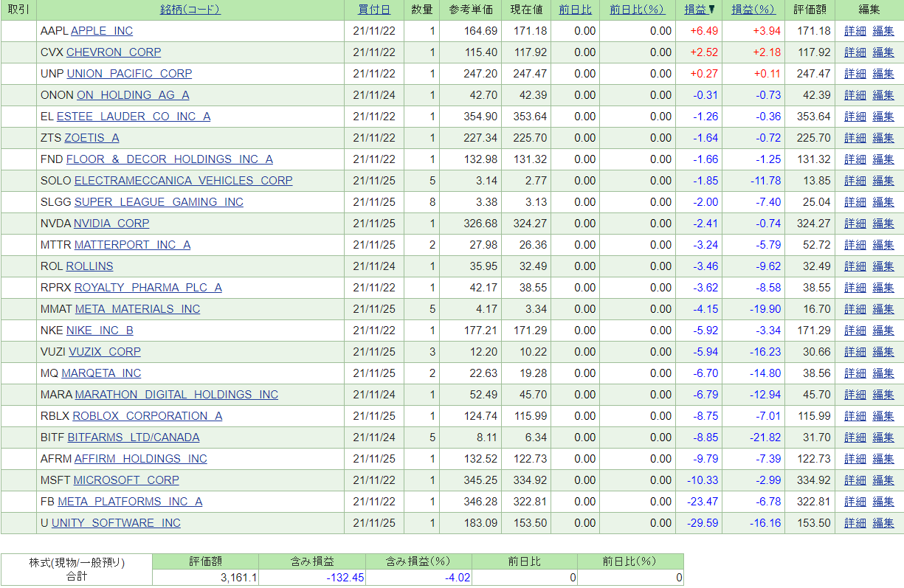Click 詳細 for the AAPL row
Image resolution: width=904 pixels, height=588 pixels.
pos(855,31)
